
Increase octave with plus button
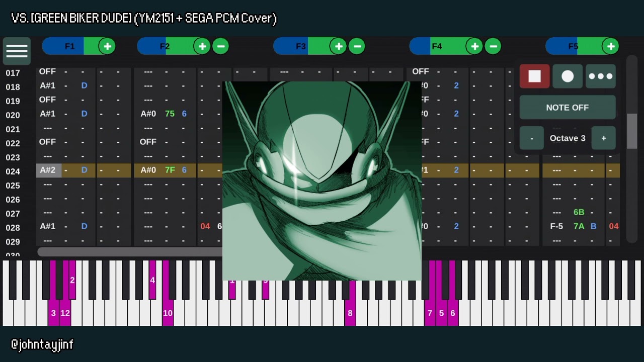click(x=604, y=138)
